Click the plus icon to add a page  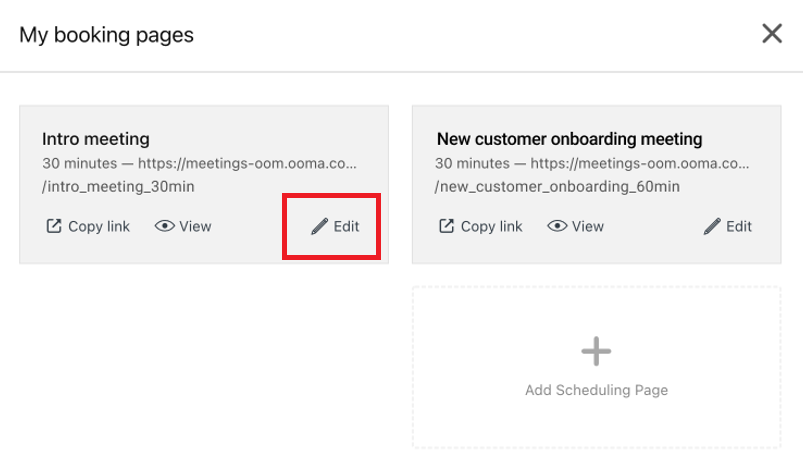tap(596, 351)
